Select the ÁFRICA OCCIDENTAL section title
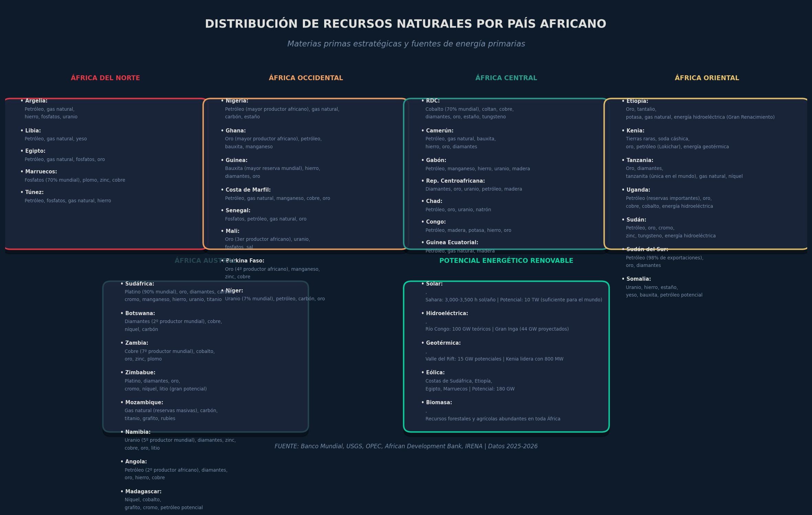812x515 pixels. click(x=306, y=78)
